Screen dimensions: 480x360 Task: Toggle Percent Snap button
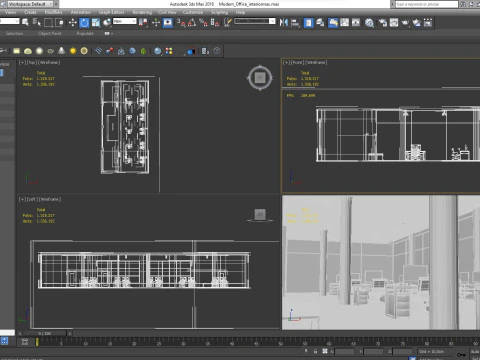tap(203, 22)
